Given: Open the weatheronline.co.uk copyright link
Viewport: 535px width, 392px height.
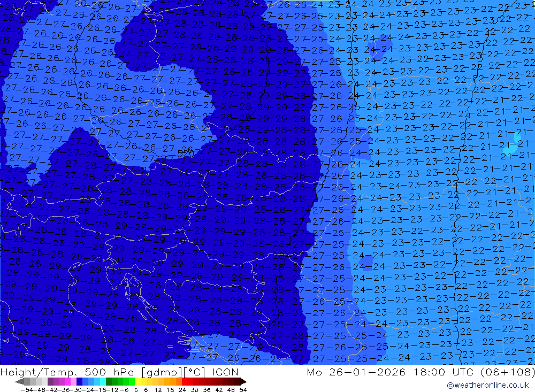Looking at the screenshot, I should [488, 385].
